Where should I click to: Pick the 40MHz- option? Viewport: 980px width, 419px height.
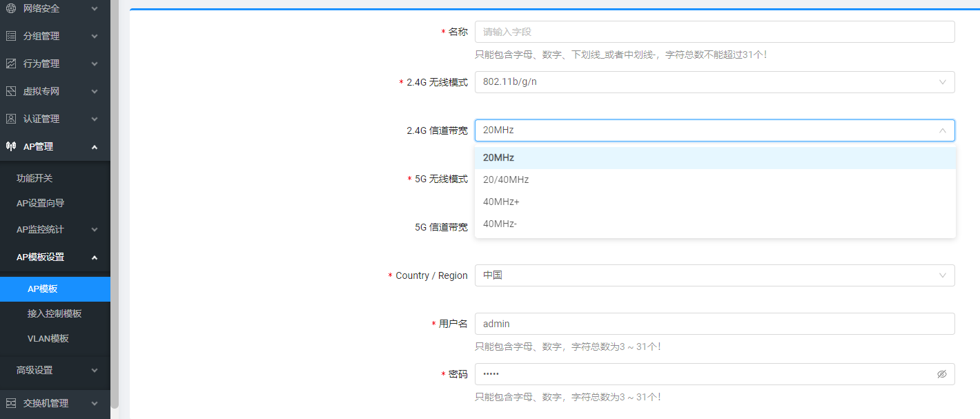coord(500,224)
